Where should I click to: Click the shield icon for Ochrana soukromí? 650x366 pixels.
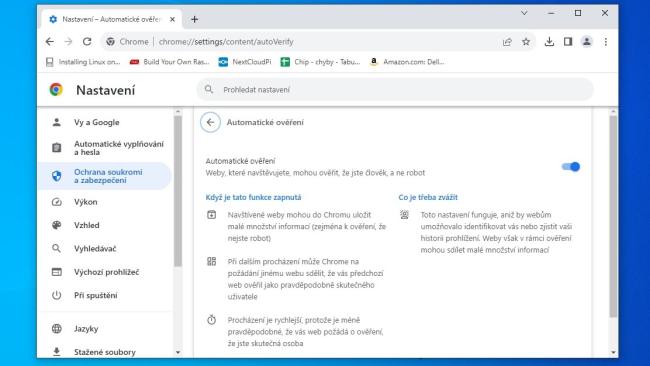click(x=57, y=176)
